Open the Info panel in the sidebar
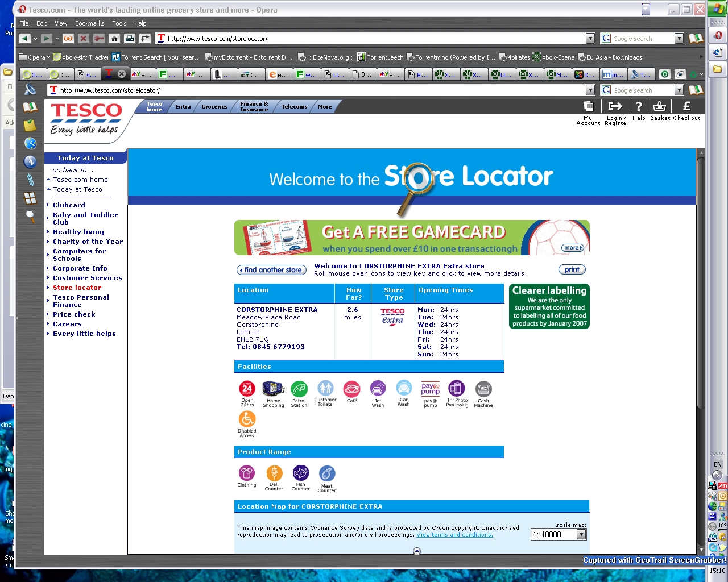 tap(30, 162)
